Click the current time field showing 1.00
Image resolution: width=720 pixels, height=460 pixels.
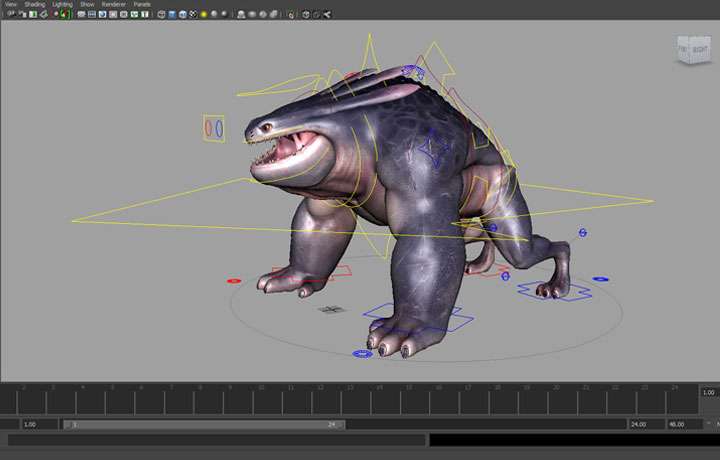pyautogui.click(x=709, y=393)
